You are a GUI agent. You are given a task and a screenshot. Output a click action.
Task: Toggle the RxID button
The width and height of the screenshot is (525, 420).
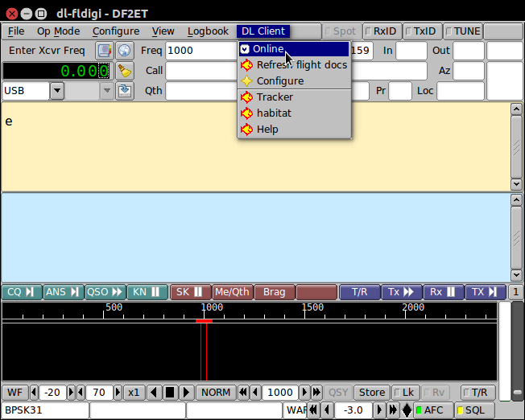pos(382,31)
